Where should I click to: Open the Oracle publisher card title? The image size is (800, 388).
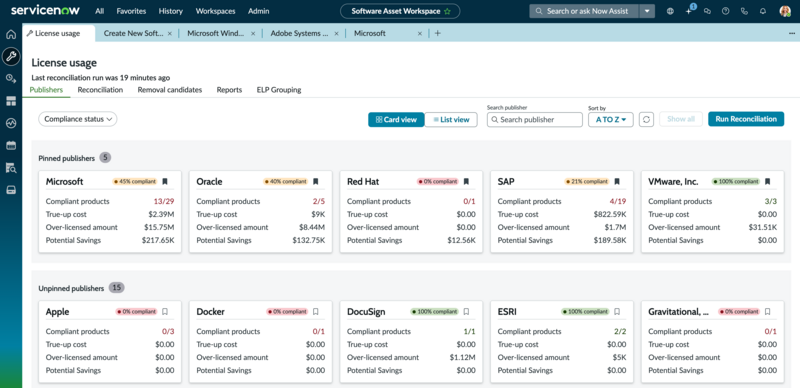pos(209,182)
